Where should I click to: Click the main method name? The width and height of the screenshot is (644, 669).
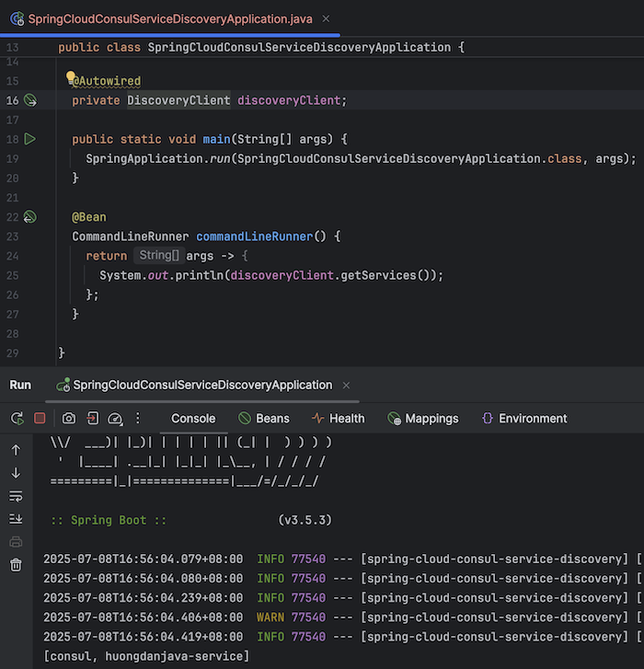[x=216, y=139]
